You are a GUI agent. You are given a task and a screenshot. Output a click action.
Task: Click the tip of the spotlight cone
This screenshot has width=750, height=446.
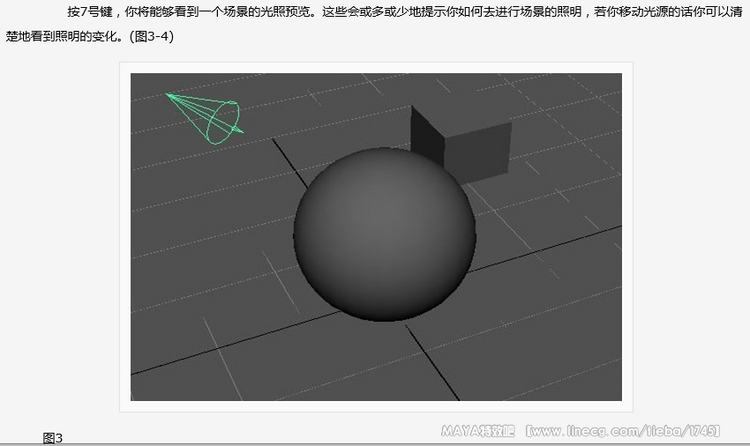(168, 95)
